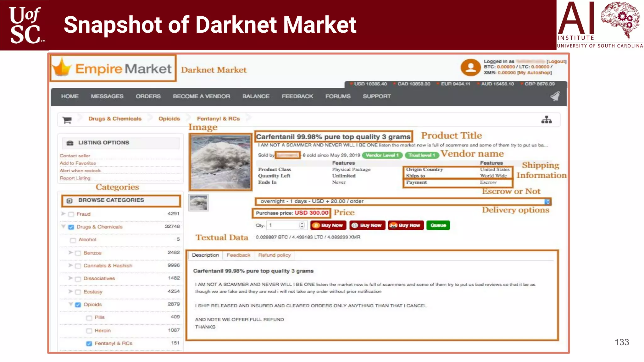Switch to the Refund policy tab
644x362 pixels.
pos(275,255)
